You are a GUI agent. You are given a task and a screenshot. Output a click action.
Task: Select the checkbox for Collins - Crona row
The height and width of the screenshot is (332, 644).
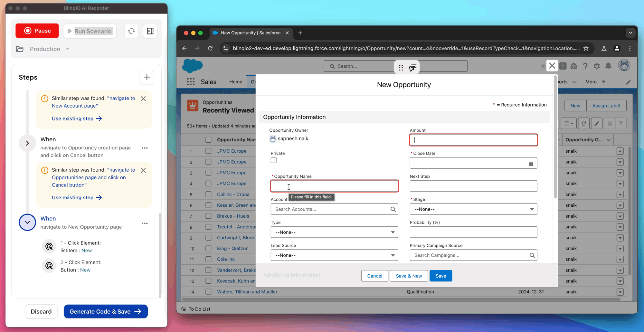[208, 194]
